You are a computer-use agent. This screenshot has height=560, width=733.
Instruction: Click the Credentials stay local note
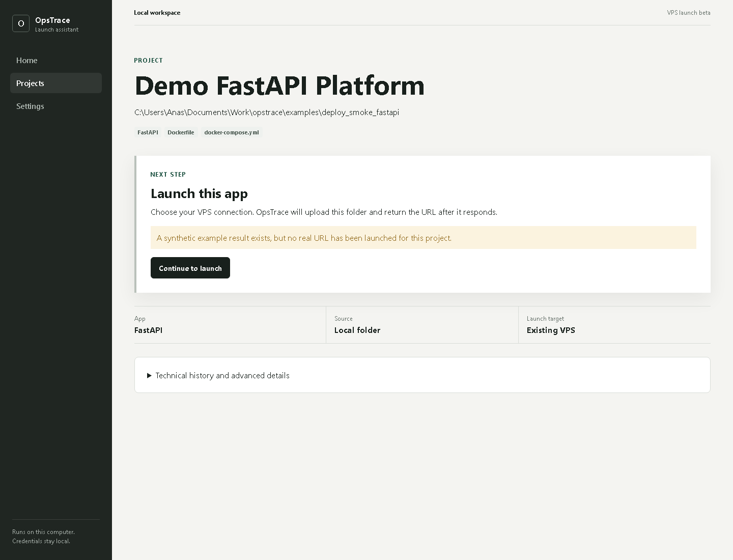(x=41, y=541)
